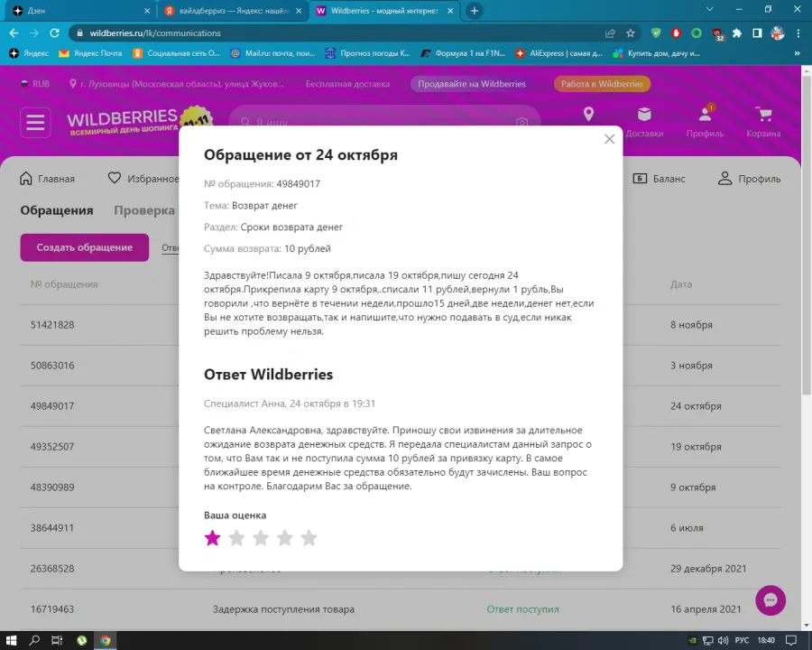Bookmark this page star icon
This screenshot has width=812, height=650.
pos(631,33)
